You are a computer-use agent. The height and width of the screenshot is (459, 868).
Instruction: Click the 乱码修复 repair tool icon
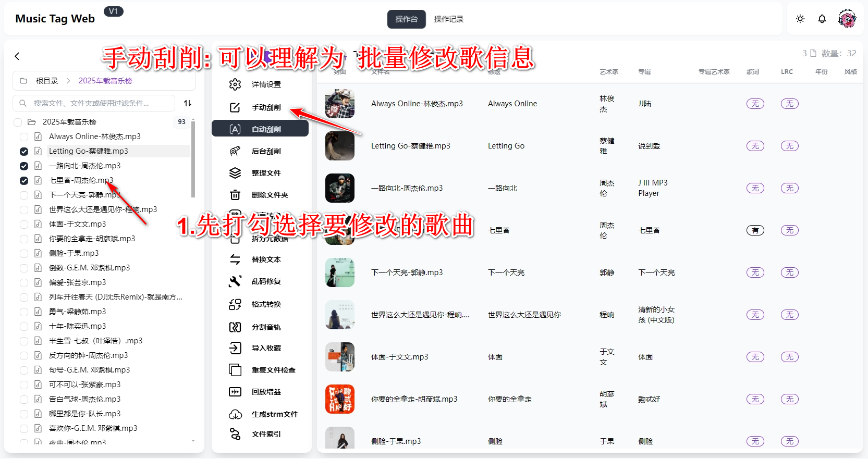coord(235,281)
